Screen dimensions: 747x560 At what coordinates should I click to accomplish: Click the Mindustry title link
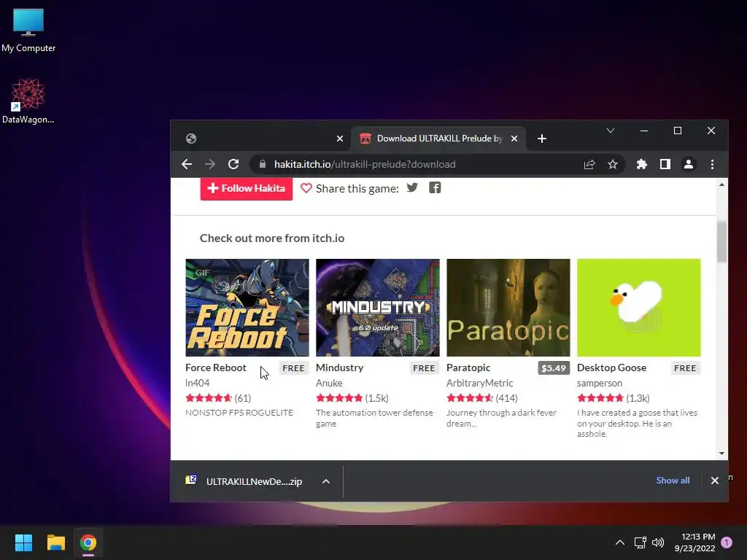click(x=340, y=367)
